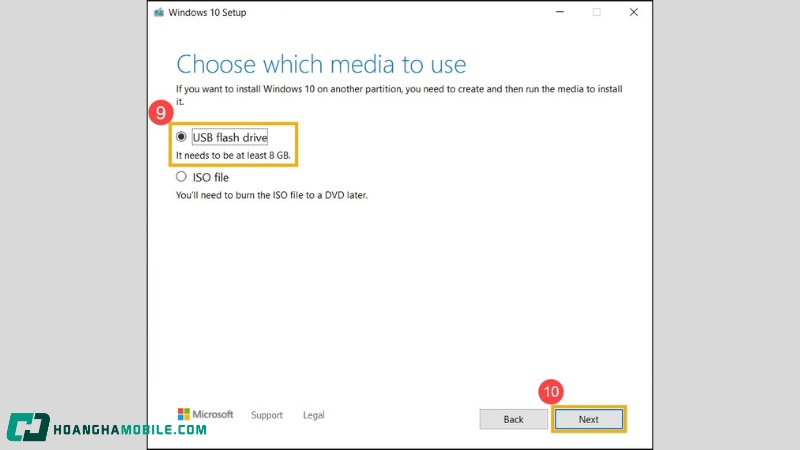This screenshot has width=800, height=450.
Task: Click the 'Windows 10 Setup' title text
Action: (x=207, y=12)
